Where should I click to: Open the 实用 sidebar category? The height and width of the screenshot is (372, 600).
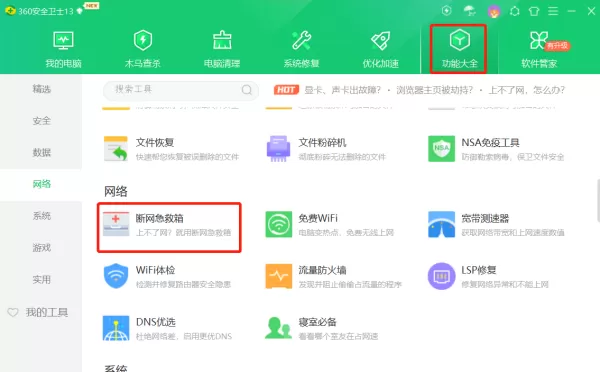pos(41,280)
